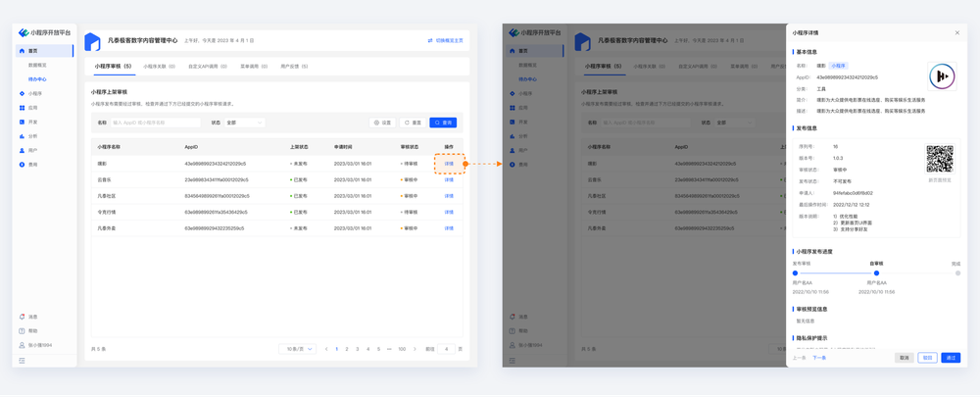Go to next page using the pagination arrow
Screen dimensions: 980x397
tap(415, 349)
